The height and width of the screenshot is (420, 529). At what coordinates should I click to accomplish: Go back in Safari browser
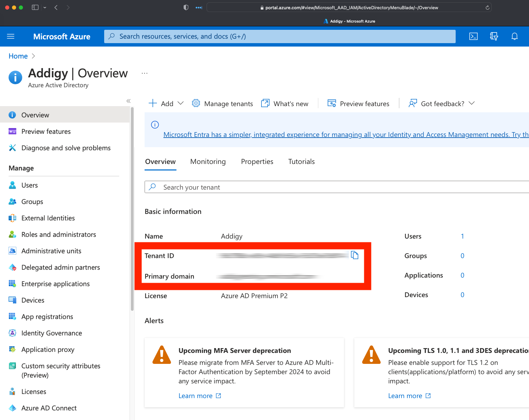(56, 8)
